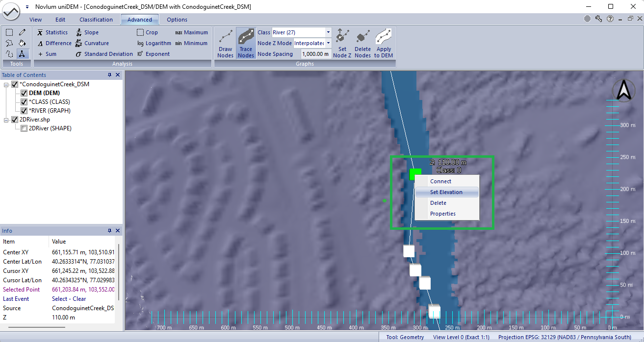Select the polygon lasso selection tool
Image resolution: width=644 pixels, height=342 pixels.
point(9,43)
